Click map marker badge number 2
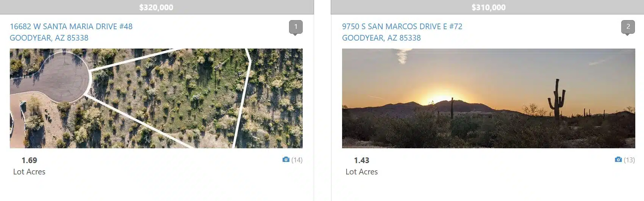The width and height of the screenshot is (644, 201). [x=628, y=27]
